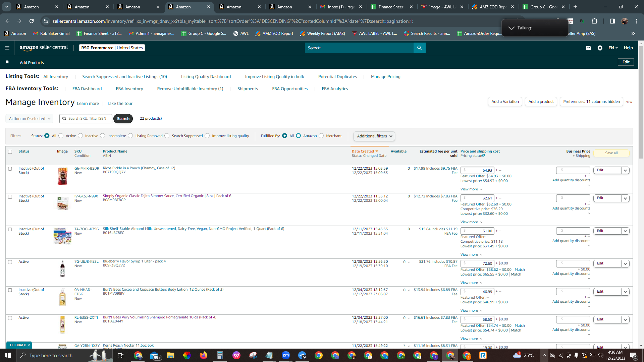Select the checkbox for SKU IV-GK5J-N99X
This screenshot has height=362, width=644.
click(10, 197)
